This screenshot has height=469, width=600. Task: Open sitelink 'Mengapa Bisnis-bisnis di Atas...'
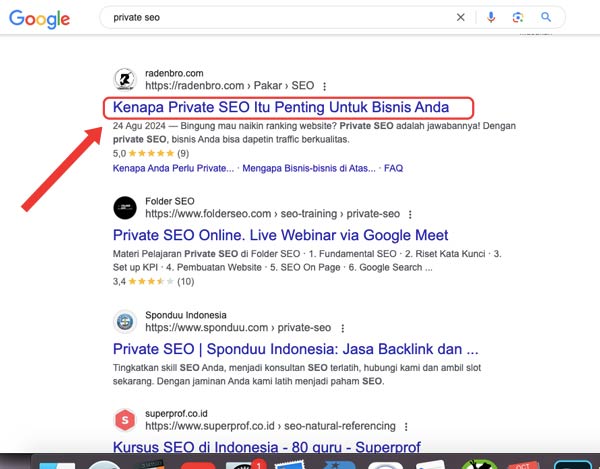coord(309,168)
